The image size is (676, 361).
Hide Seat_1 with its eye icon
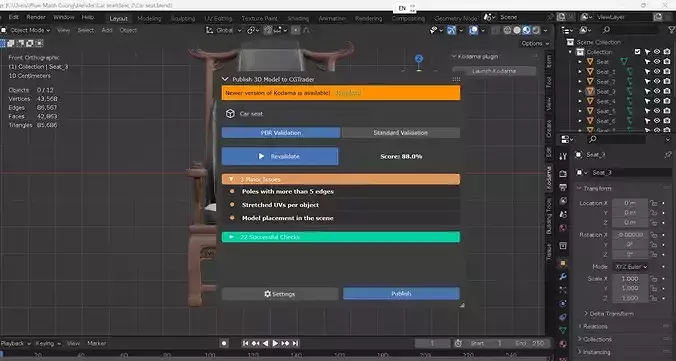coord(657,72)
